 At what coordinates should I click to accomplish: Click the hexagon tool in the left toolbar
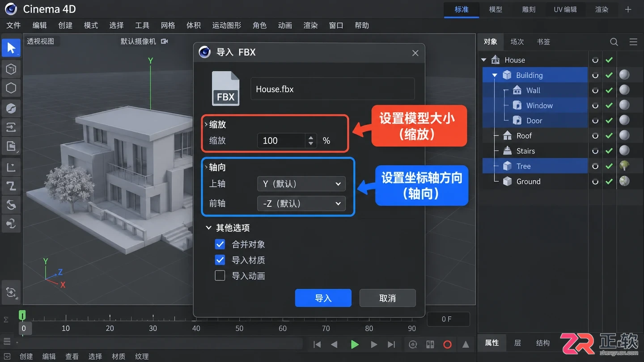[11, 88]
